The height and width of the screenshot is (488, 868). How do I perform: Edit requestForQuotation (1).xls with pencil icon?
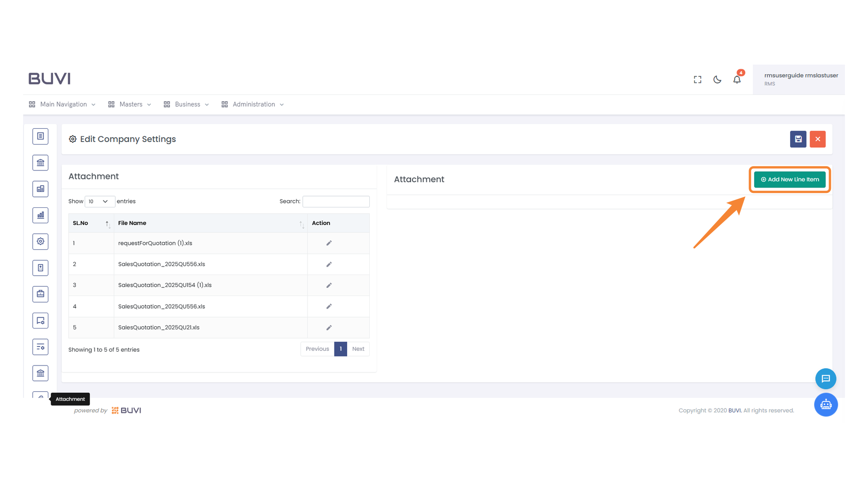pos(329,243)
